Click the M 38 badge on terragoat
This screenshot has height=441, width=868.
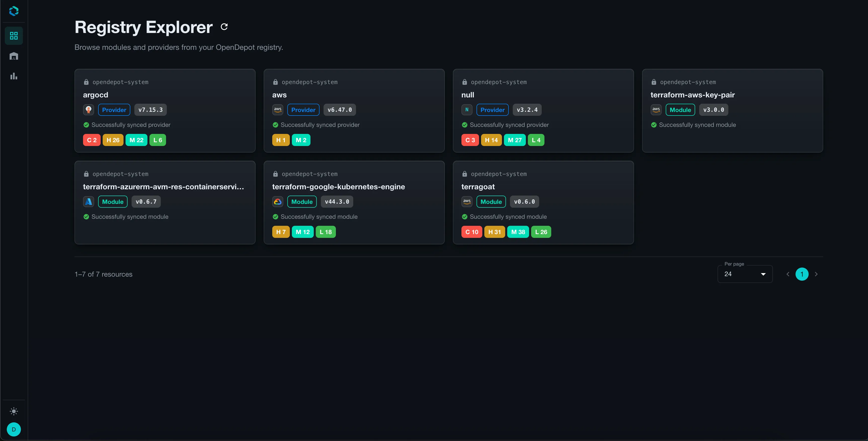coord(518,232)
